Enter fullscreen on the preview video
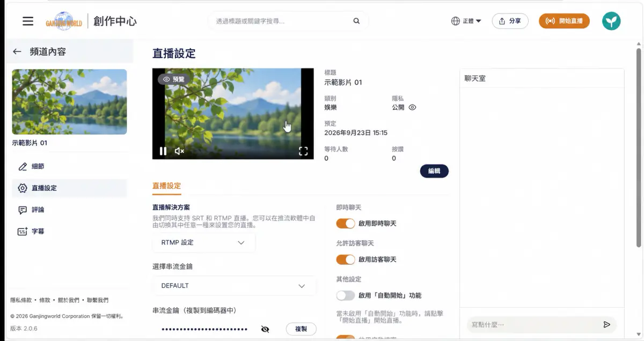 (303, 151)
